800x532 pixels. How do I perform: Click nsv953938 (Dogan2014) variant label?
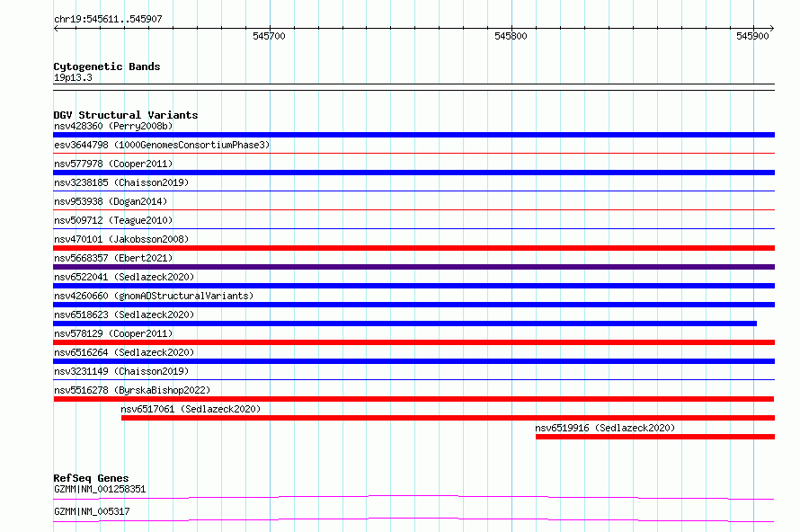click(x=111, y=201)
